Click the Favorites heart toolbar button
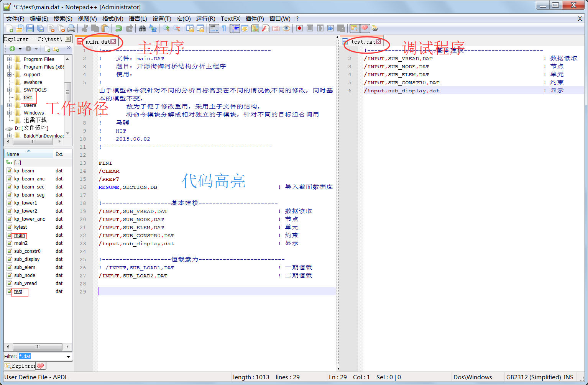 pyautogui.click(x=365, y=28)
